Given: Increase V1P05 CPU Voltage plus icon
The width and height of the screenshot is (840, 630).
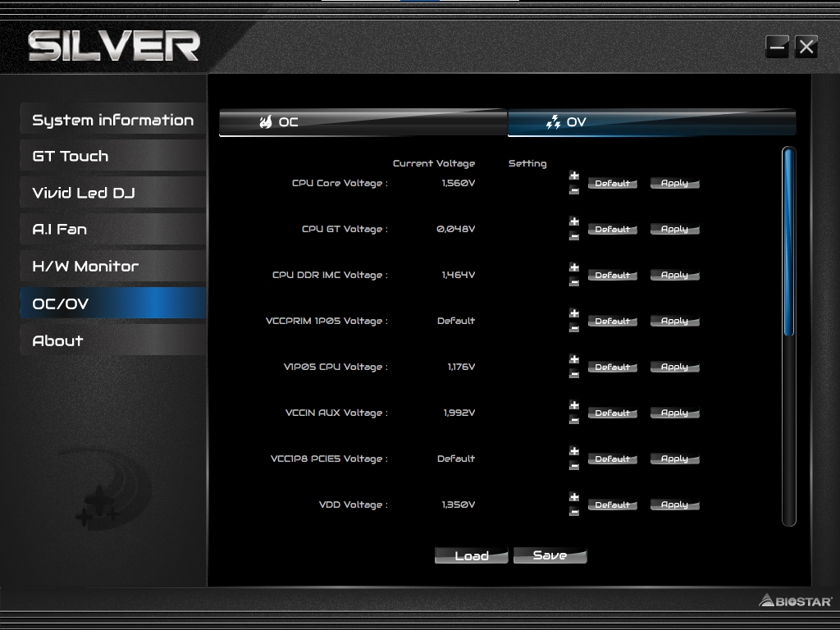Looking at the screenshot, I should [574, 359].
